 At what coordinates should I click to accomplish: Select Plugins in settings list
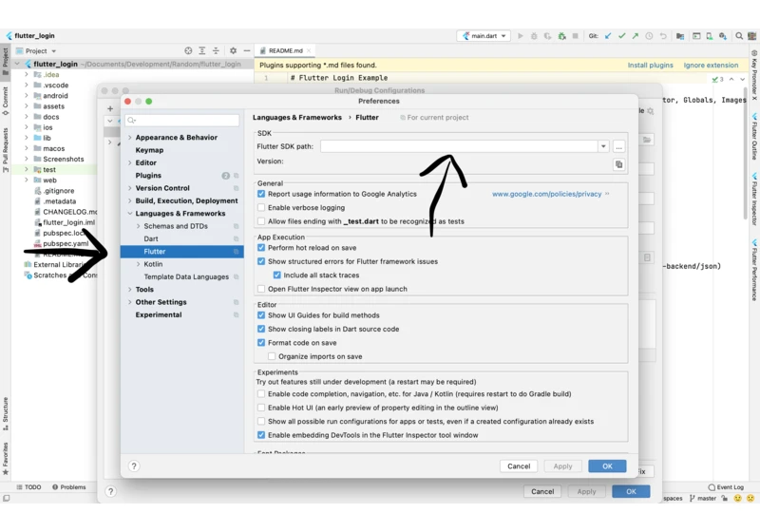pos(148,176)
